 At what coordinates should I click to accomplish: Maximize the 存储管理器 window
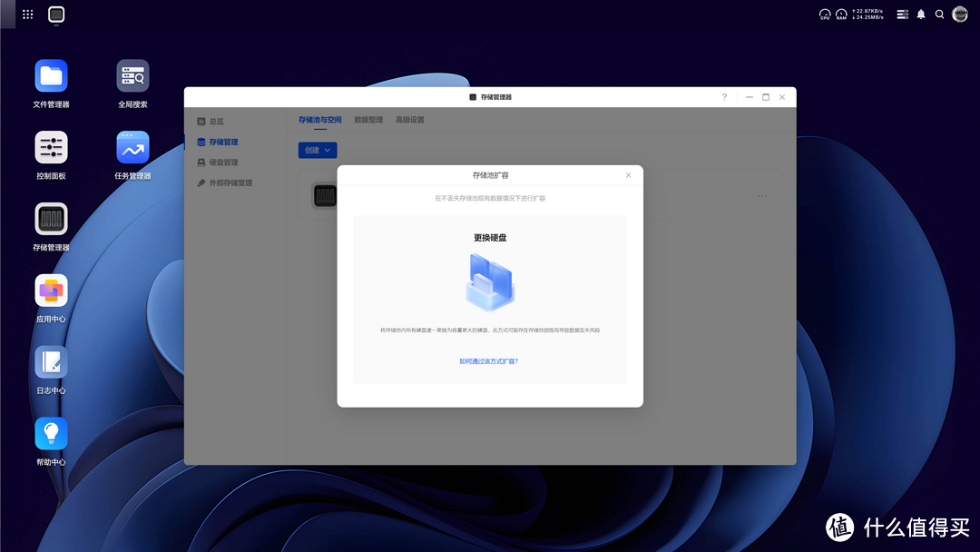pyautogui.click(x=766, y=97)
